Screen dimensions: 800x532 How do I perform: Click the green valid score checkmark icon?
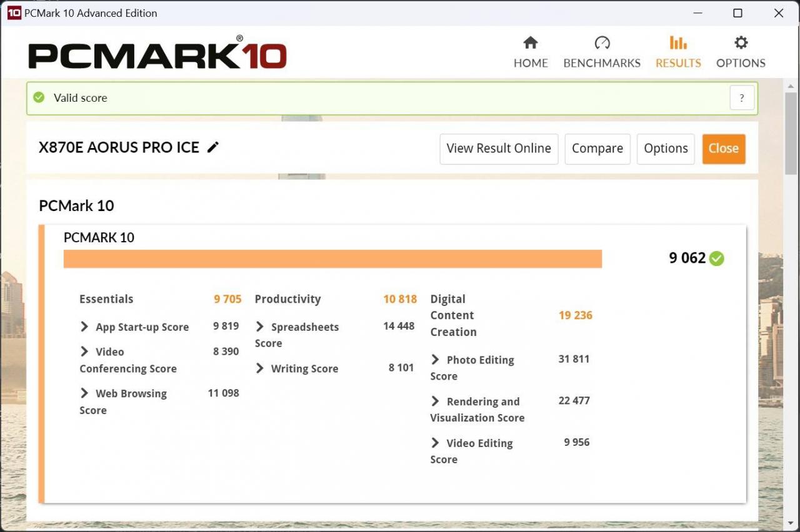39,97
